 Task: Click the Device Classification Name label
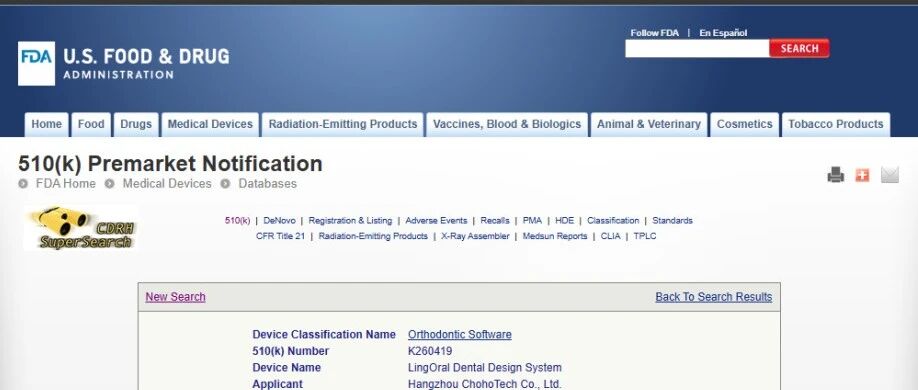click(324, 334)
